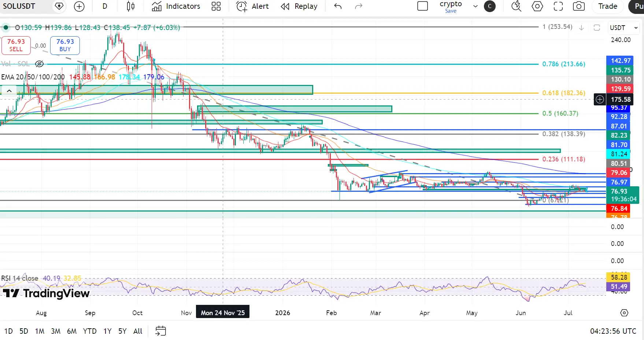Open chart settings hexagon icon
Viewport: 644px width, 340px height.
point(537,6)
